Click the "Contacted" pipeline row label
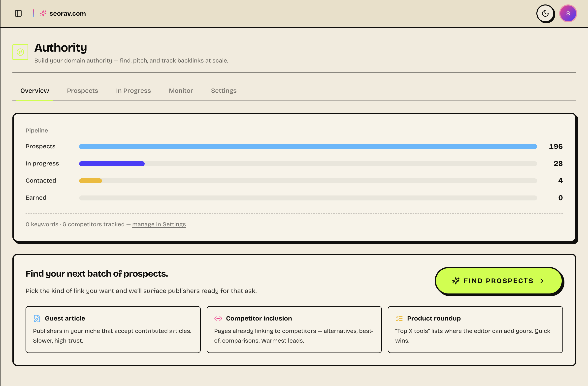588x386 pixels. [x=41, y=181]
